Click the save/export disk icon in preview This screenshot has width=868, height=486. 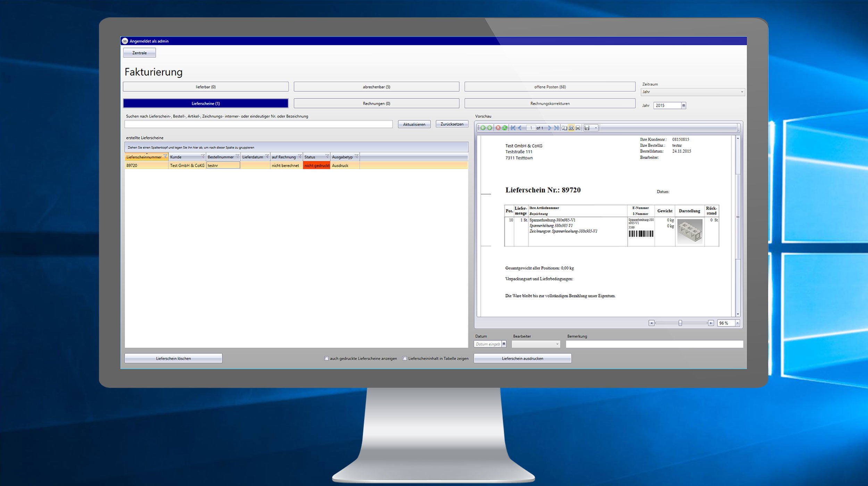tap(587, 128)
